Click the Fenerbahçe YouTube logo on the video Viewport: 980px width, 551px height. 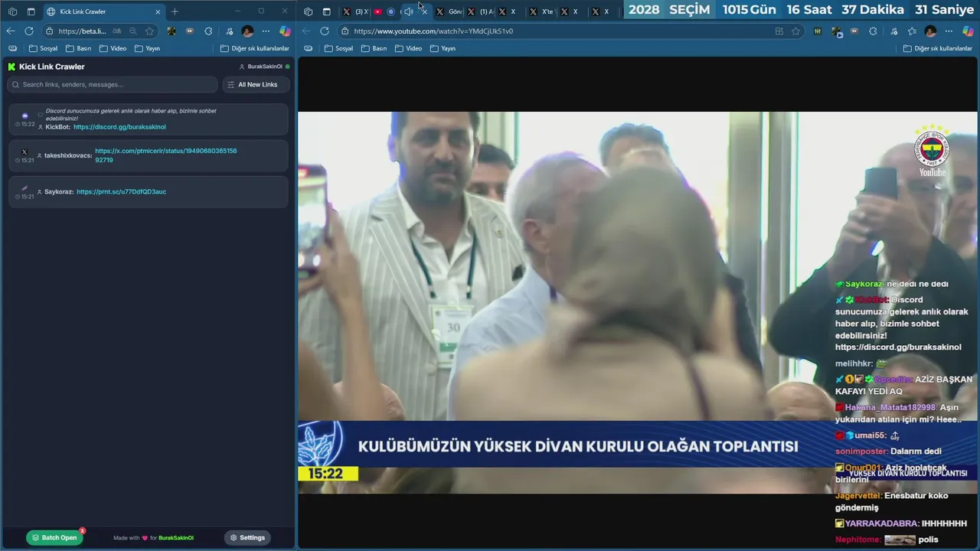click(x=932, y=151)
